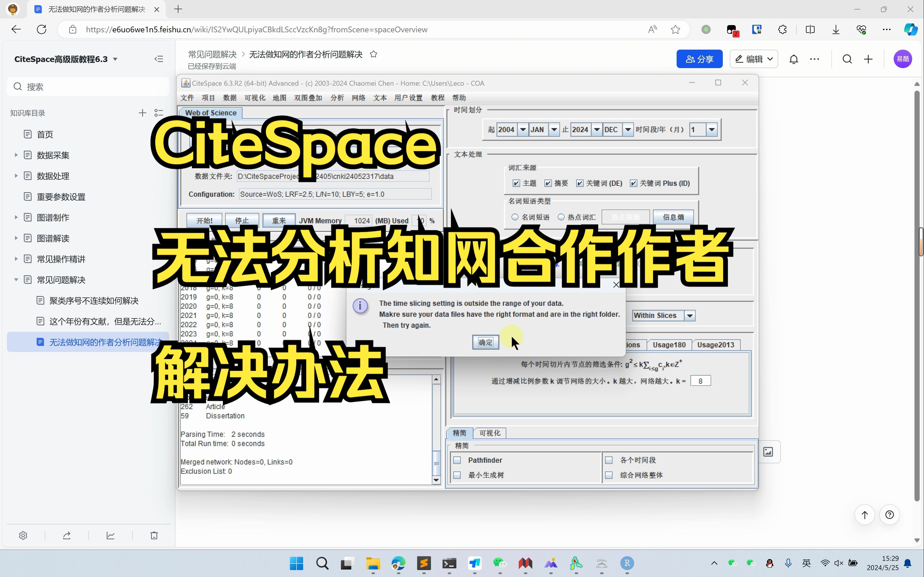Toggle the 主题 checkbox
Screen dimensions: 924x577
[x=516, y=183]
